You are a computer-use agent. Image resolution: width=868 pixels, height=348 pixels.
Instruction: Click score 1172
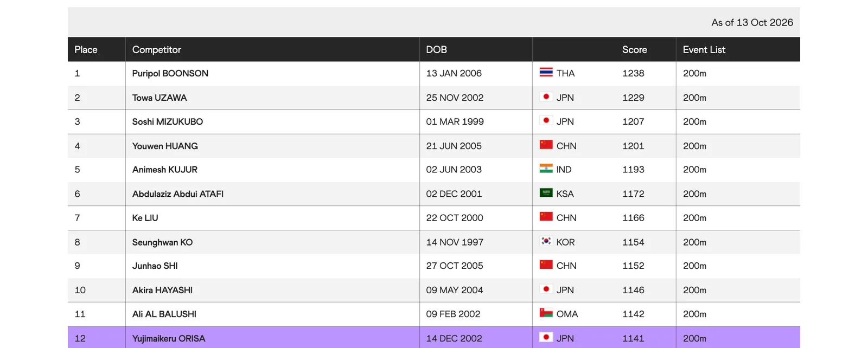coord(633,194)
